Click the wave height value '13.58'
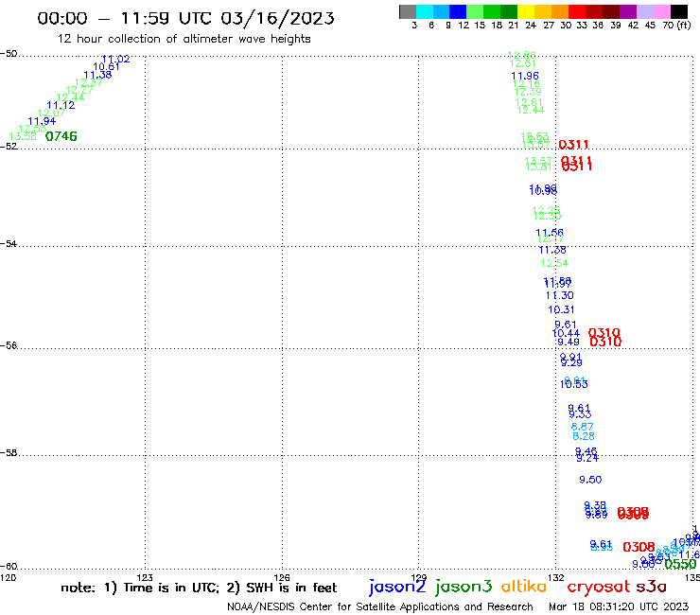This screenshot has width=700, height=615. tap(23, 136)
